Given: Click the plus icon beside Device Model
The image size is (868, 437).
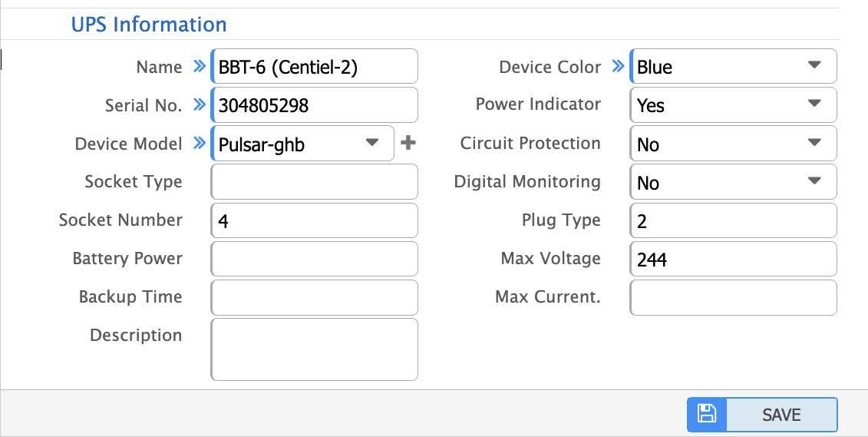Looking at the screenshot, I should pos(408,143).
